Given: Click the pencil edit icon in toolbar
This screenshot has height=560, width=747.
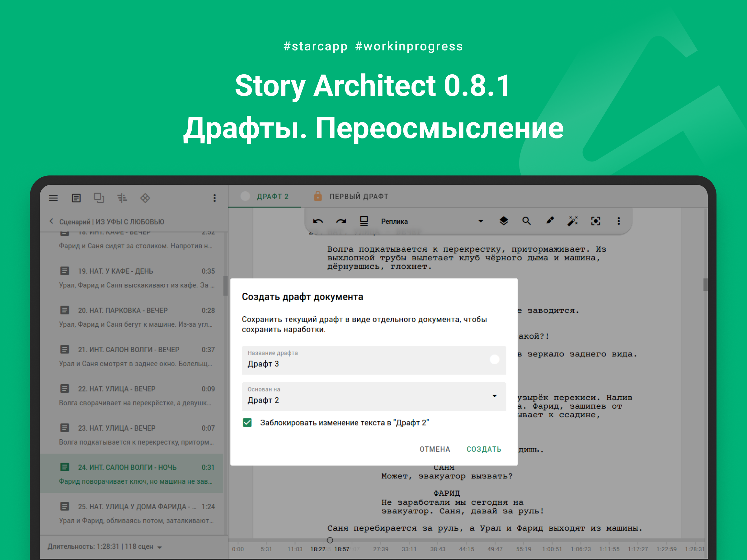Looking at the screenshot, I should [550, 221].
